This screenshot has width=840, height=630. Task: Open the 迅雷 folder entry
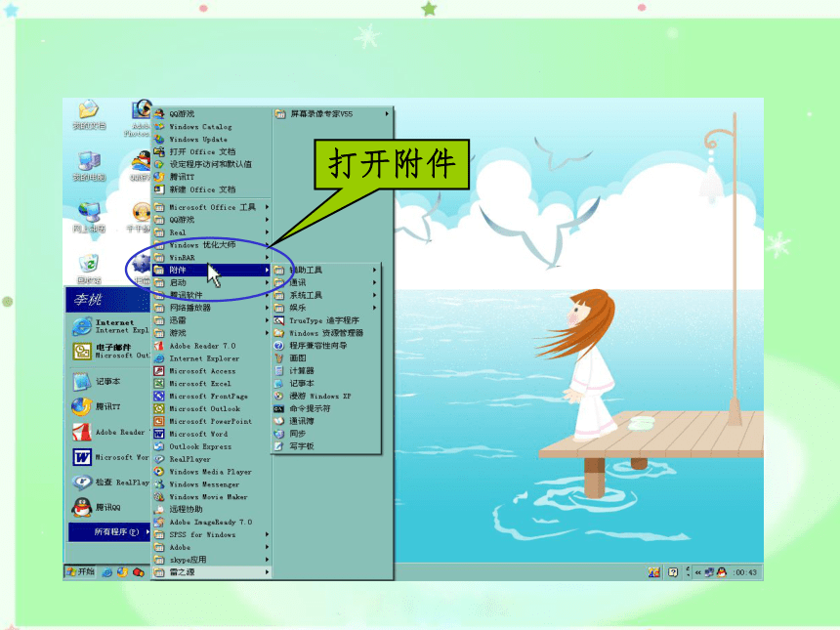click(212, 320)
